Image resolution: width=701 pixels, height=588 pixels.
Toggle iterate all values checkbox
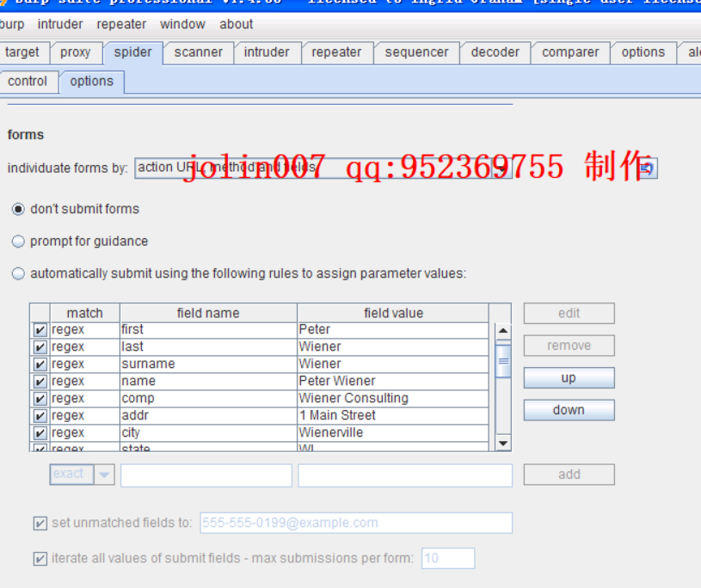(x=40, y=559)
